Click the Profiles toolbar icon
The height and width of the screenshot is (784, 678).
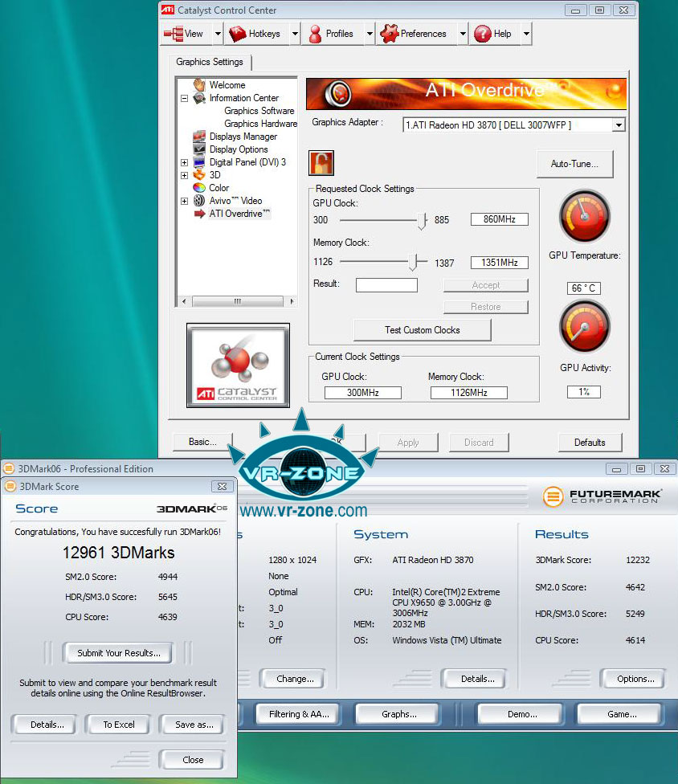[315, 34]
